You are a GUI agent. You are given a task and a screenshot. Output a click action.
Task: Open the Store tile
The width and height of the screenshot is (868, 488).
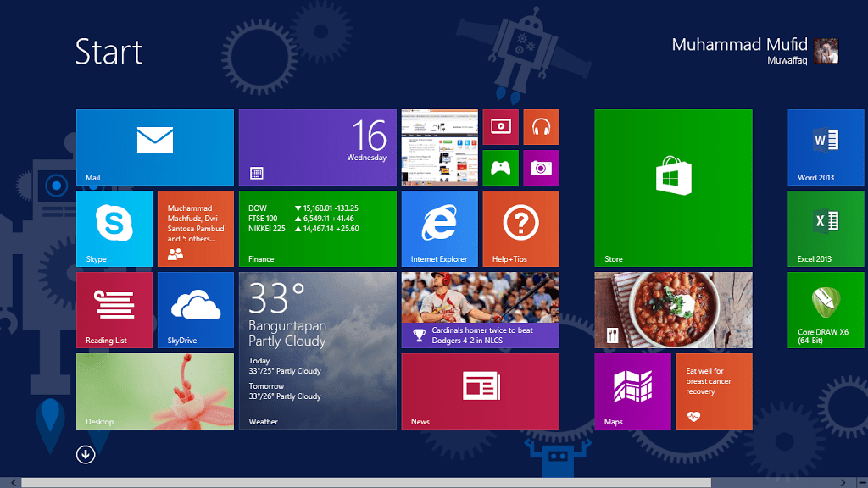point(673,188)
